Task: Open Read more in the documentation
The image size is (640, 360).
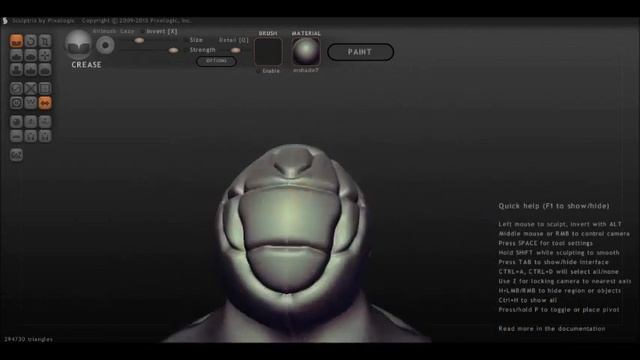Action: coord(552,329)
